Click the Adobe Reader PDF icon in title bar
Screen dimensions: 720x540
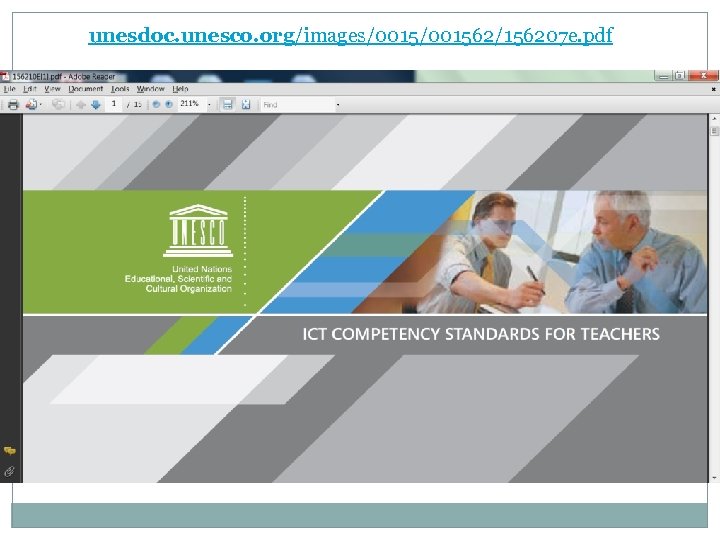click(5, 76)
